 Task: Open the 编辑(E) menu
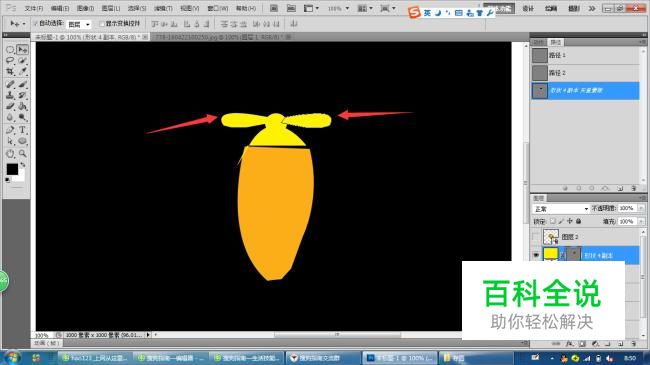tap(60, 8)
